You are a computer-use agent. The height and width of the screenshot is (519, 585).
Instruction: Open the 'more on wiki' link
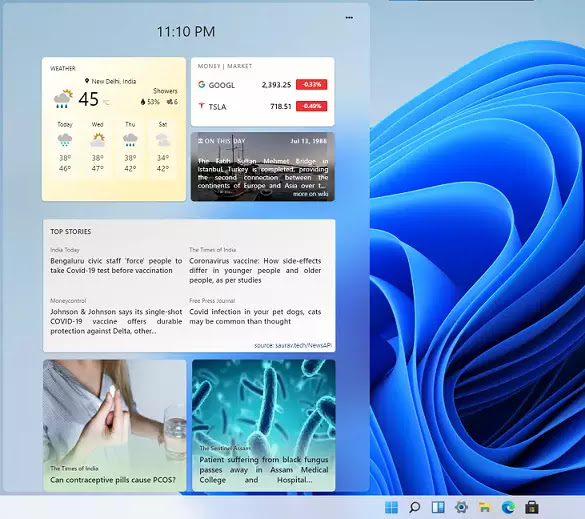click(310, 194)
